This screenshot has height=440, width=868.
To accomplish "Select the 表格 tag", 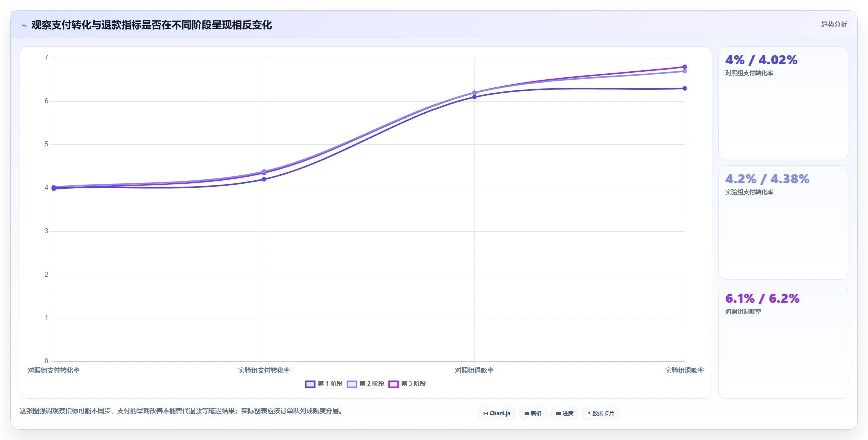I will point(533,413).
